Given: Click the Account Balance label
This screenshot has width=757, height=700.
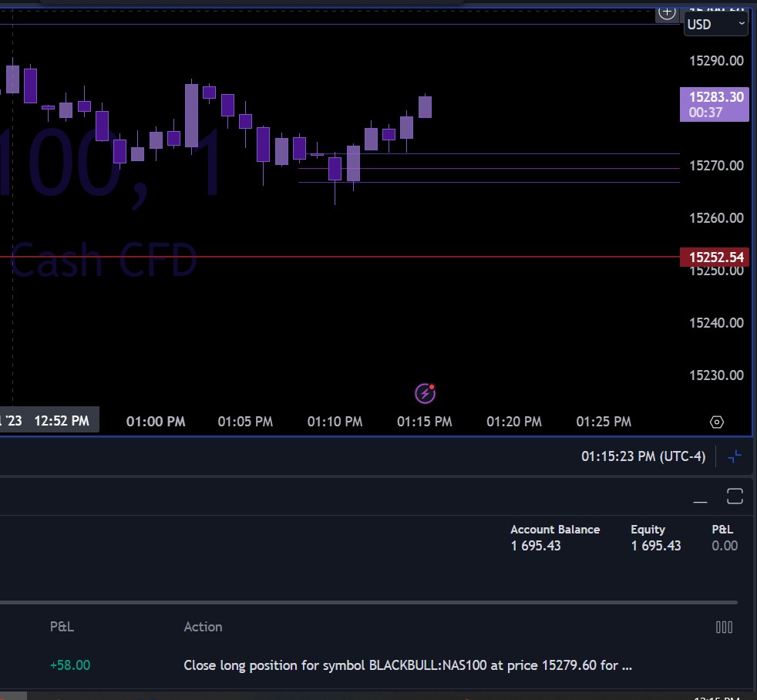Looking at the screenshot, I should pyautogui.click(x=555, y=530).
